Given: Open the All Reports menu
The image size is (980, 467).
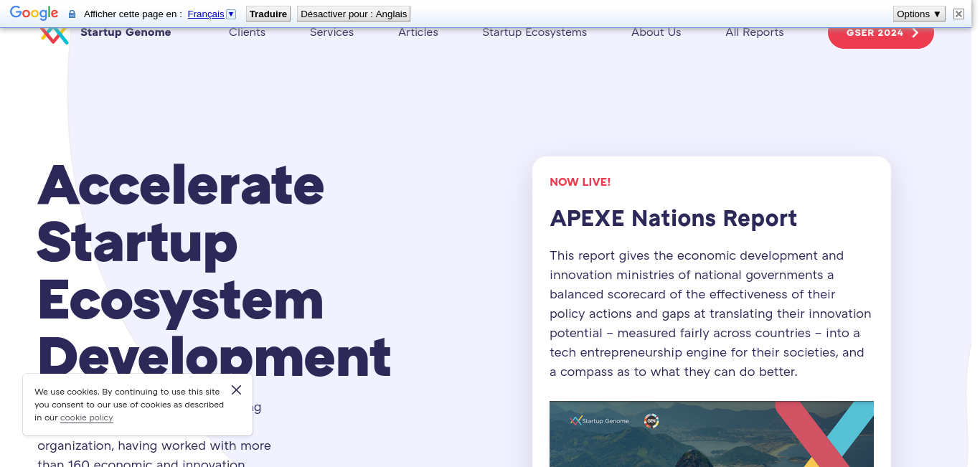Looking at the screenshot, I should pos(755,32).
